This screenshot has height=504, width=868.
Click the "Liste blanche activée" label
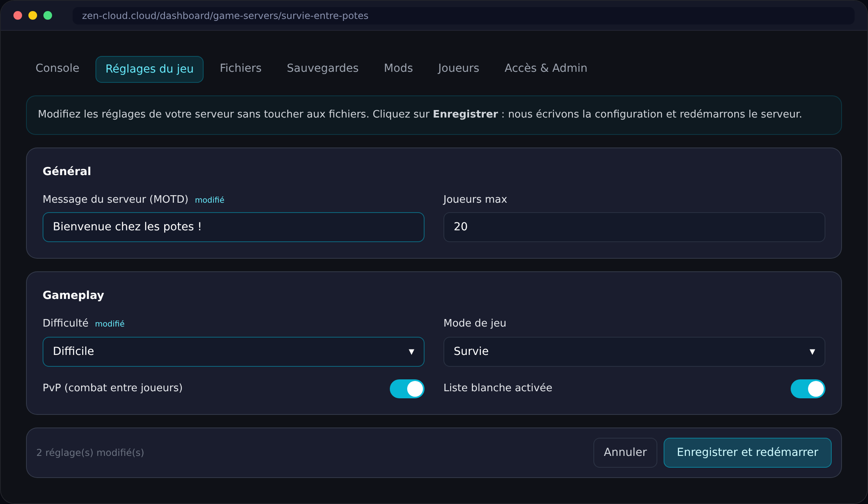coord(498,388)
